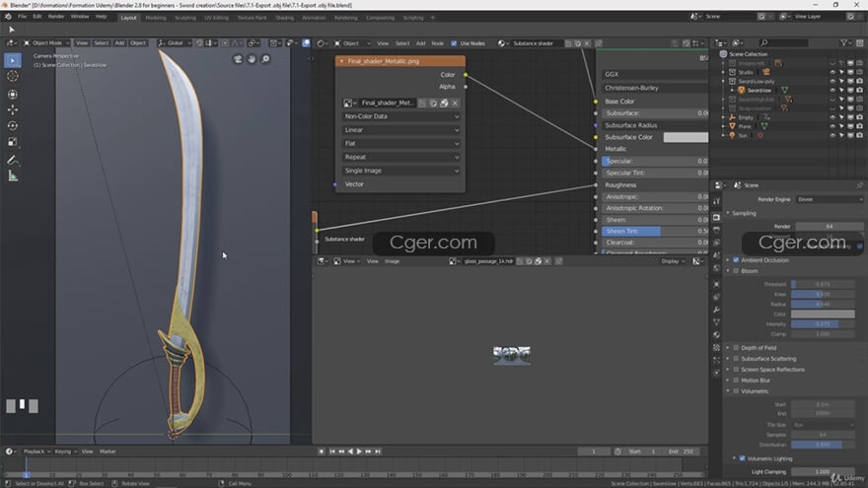
Task: Open the Render properties tab icon
Action: pos(716,217)
